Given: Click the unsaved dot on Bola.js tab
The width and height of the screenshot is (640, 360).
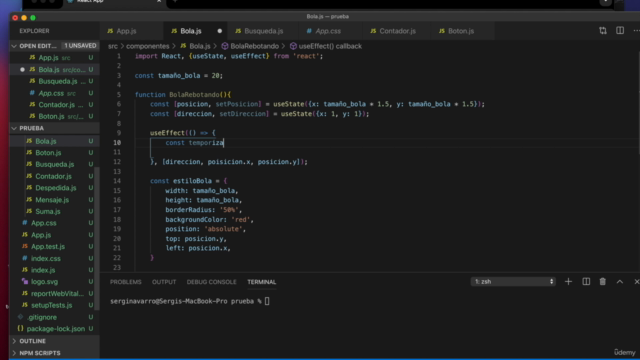Looking at the screenshot, I should pyautogui.click(x=220, y=31).
